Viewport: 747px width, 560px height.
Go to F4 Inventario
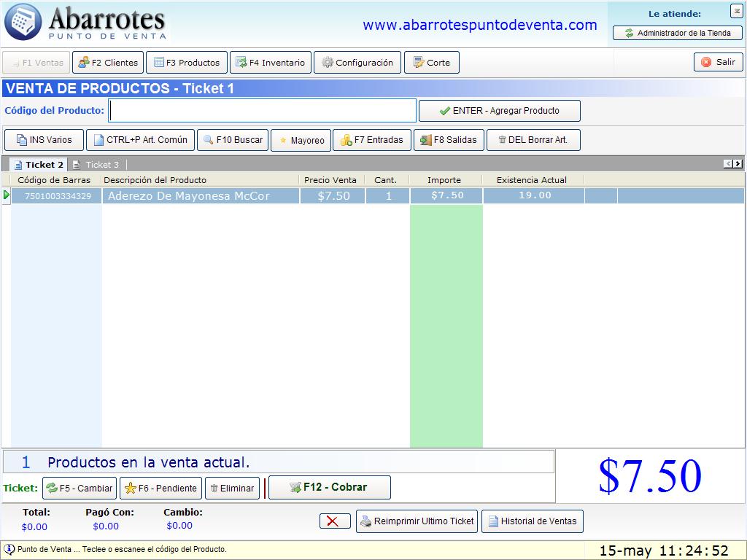click(271, 63)
